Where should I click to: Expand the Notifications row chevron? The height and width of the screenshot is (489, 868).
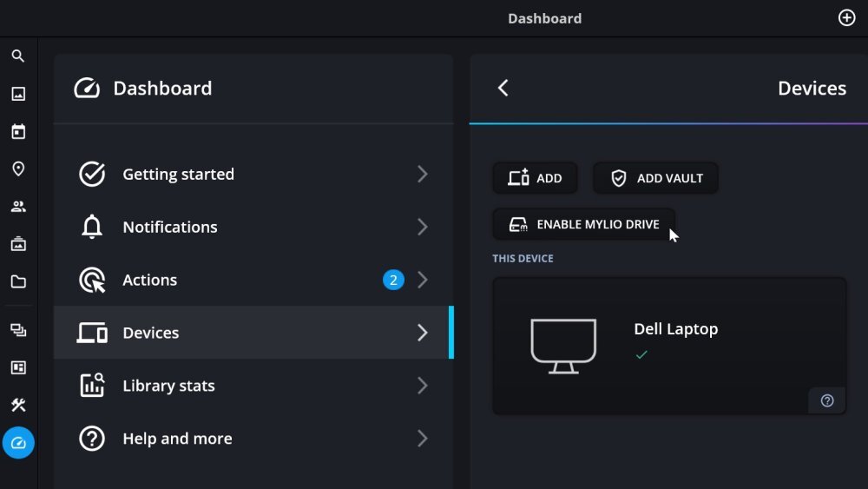[x=423, y=227]
